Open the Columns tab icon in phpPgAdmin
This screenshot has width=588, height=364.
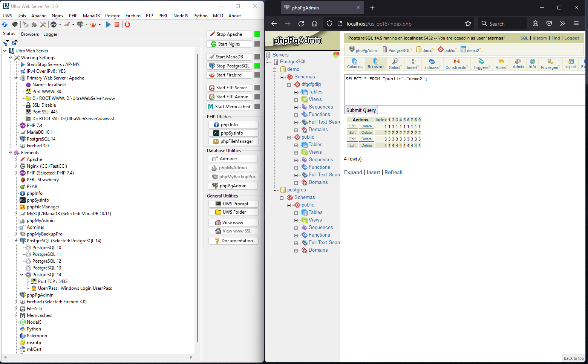(355, 61)
